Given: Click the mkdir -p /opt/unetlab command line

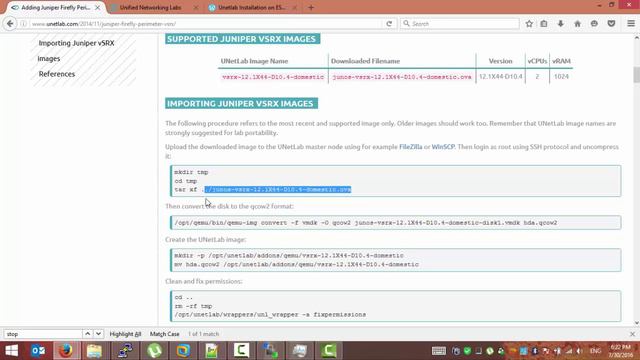Looking at the screenshot, I should coord(289,256).
